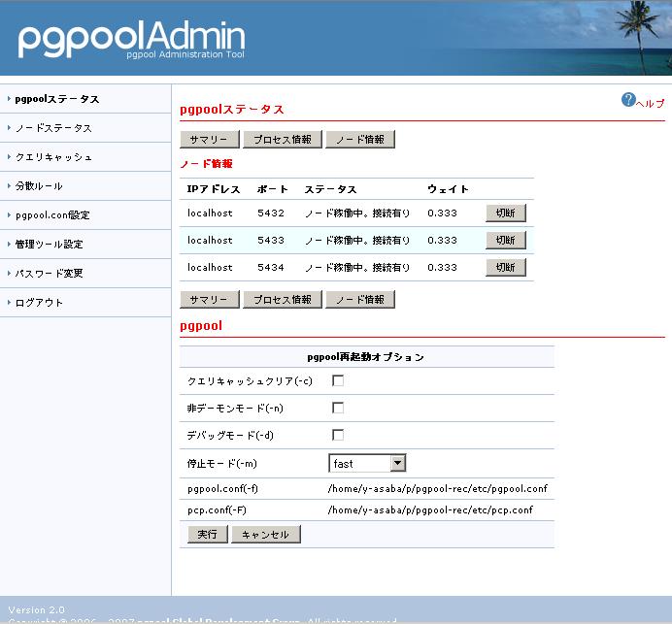Click the upper ノード情報 button
672x624 pixels.
pyautogui.click(x=360, y=140)
